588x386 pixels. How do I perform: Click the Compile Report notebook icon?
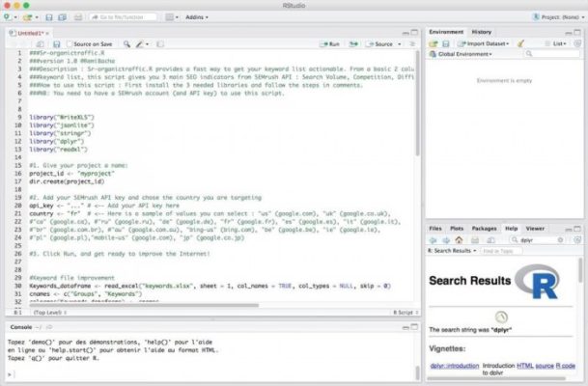(160, 44)
